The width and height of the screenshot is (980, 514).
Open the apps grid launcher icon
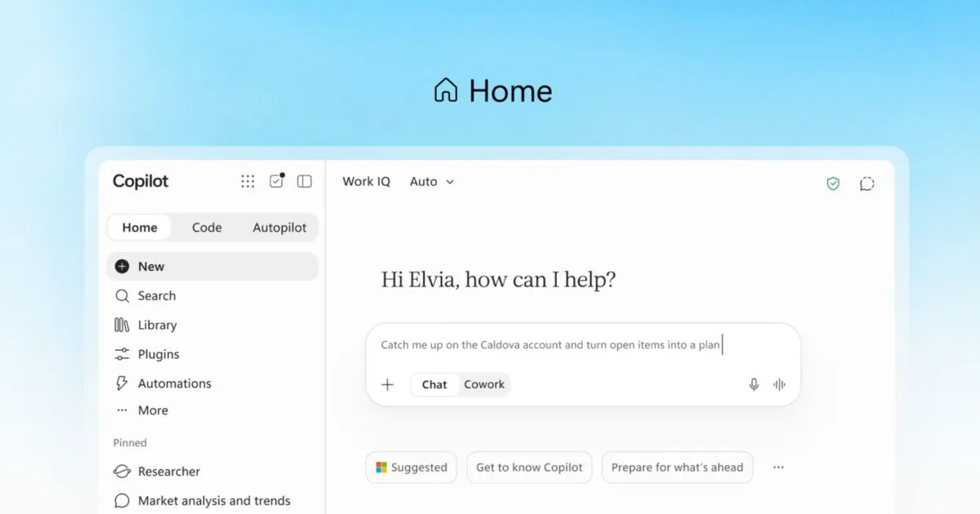point(247,181)
